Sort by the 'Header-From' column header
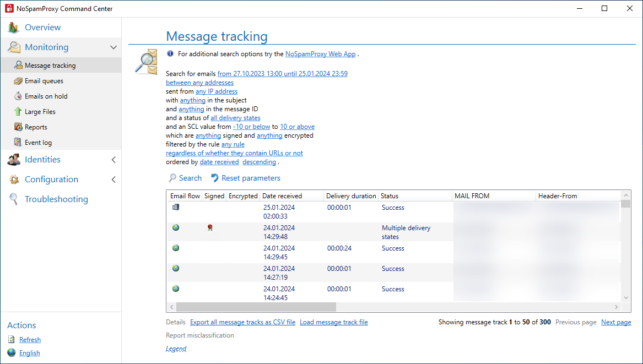The image size is (643, 364). tap(578, 196)
